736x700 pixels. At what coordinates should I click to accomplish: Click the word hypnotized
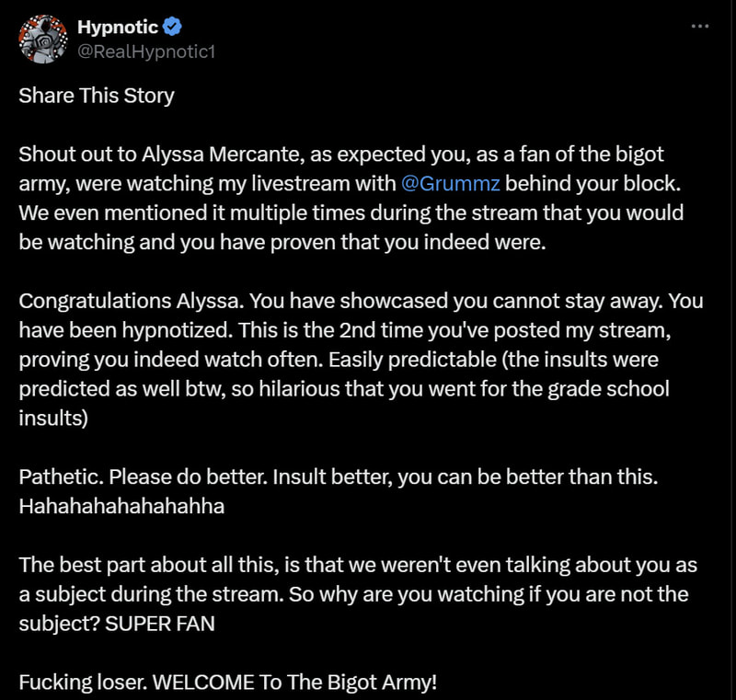coord(177,330)
